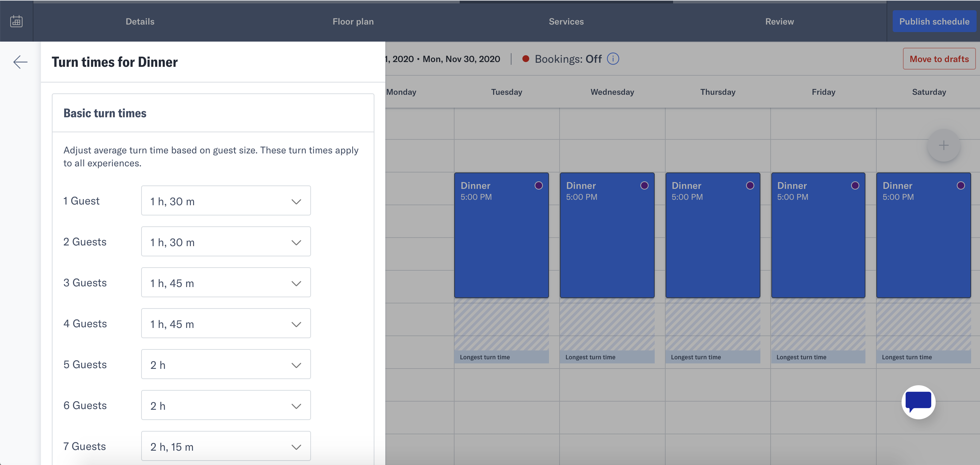This screenshot has width=980, height=465.
Task: Open the 2 Guests turn time dropdown
Action: [x=226, y=242]
